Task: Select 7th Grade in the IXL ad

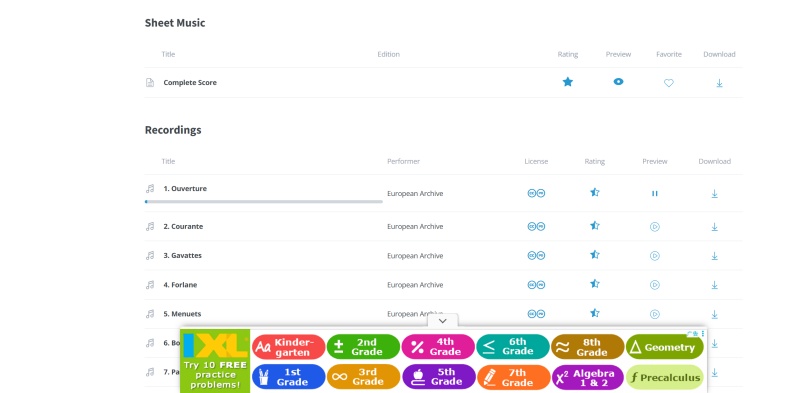Action: 513,377
